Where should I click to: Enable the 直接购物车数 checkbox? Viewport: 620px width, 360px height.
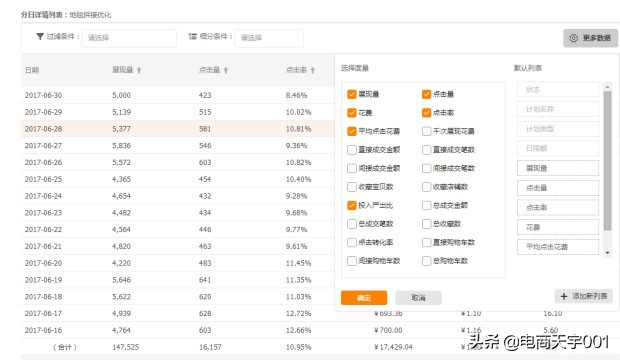tap(426, 243)
